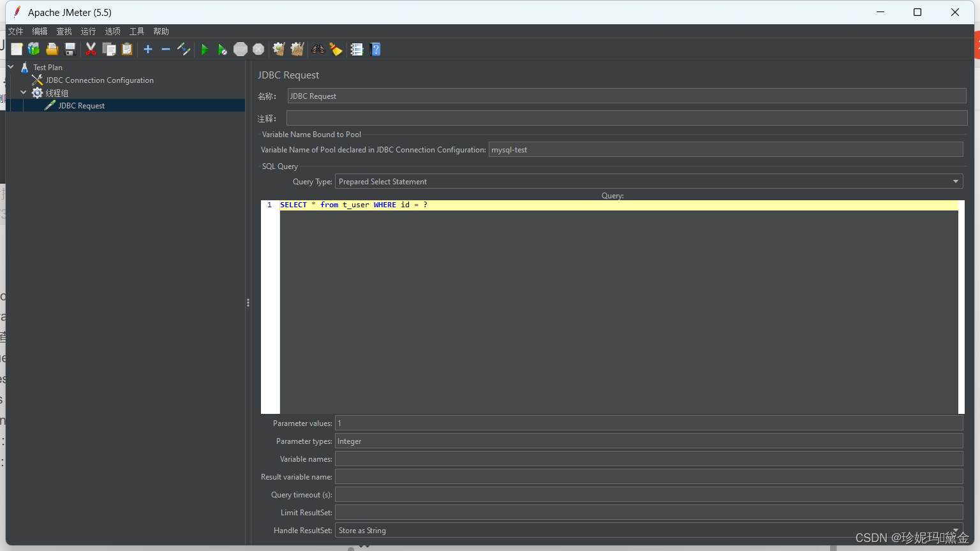Click the New test plan icon
The image size is (980, 551).
point(17,49)
